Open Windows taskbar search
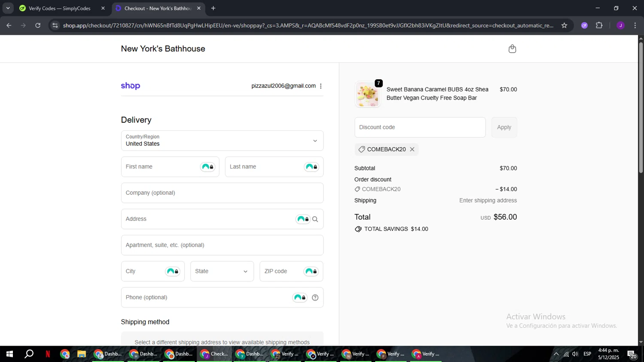Viewport: 644px width, 362px height. 29,354
